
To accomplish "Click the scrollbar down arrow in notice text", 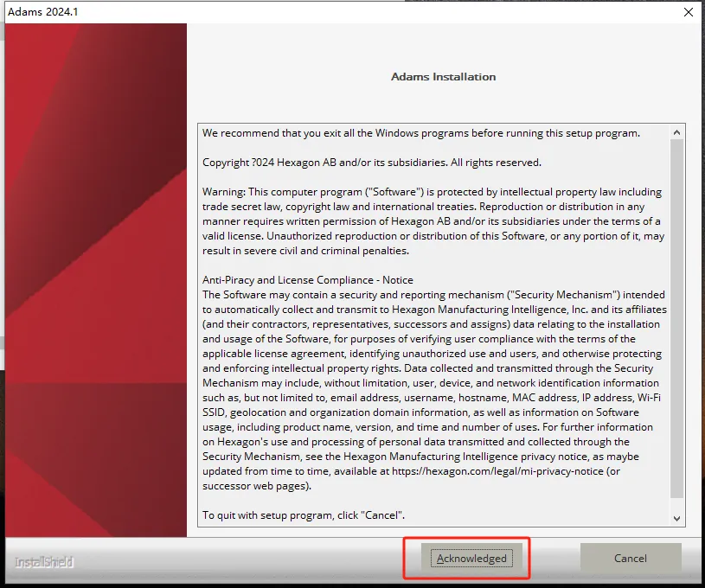I will click(676, 518).
